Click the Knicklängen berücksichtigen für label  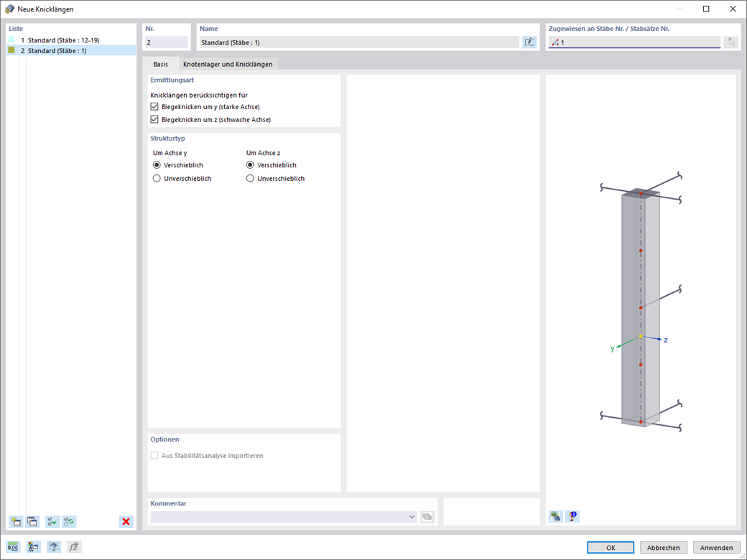tap(199, 95)
